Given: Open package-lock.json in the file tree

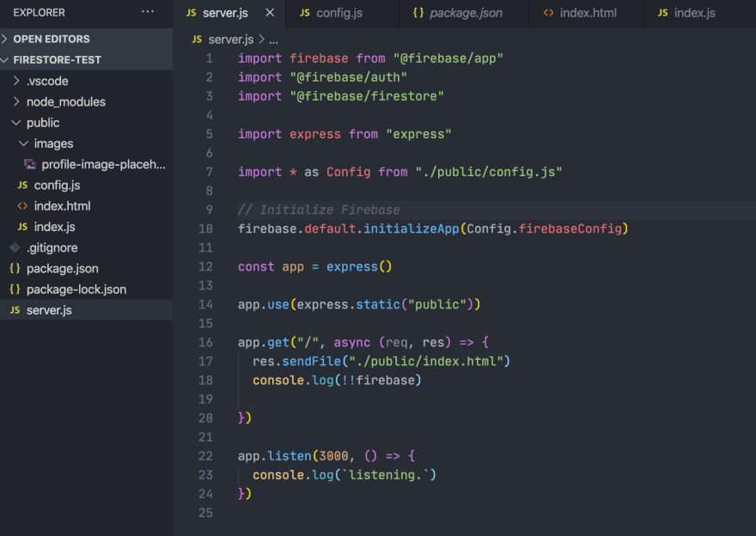Looking at the screenshot, I should tap(86, 289).
